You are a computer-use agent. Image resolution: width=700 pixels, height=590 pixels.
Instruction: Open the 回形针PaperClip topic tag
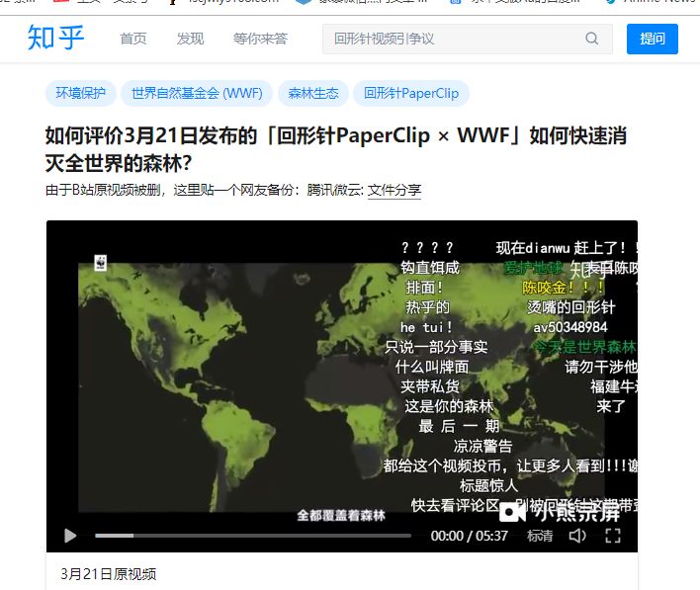[x=411, y=93]
